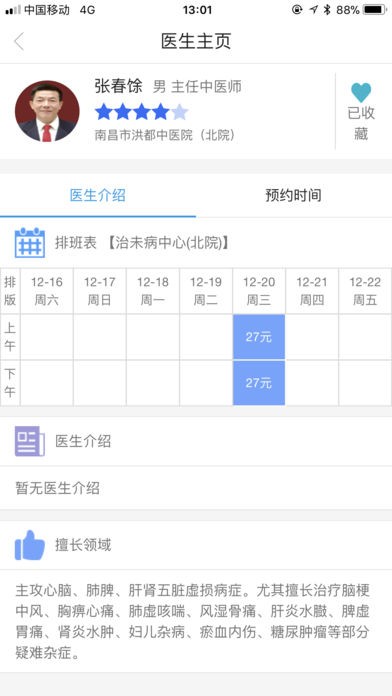Click the doctor introduction document icon
The height and width of the screenshot is (696, 392).
click(x=30, y=441)
